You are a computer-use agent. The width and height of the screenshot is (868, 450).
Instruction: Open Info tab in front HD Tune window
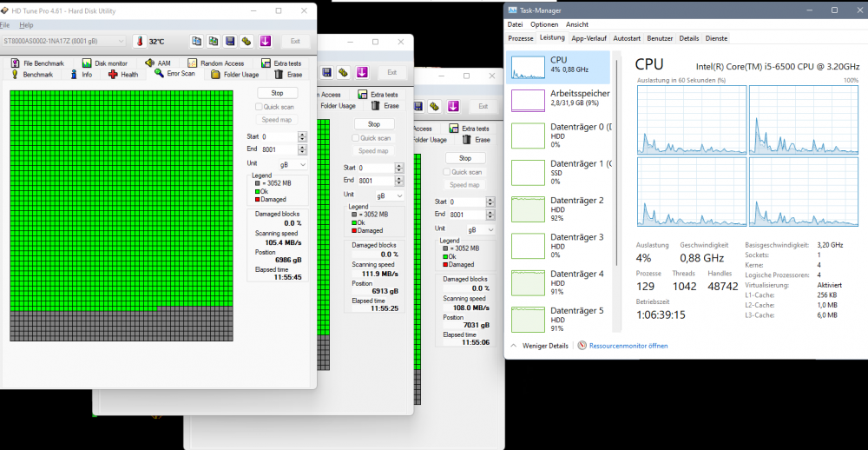pyautogui.click(x=82, y=74)
